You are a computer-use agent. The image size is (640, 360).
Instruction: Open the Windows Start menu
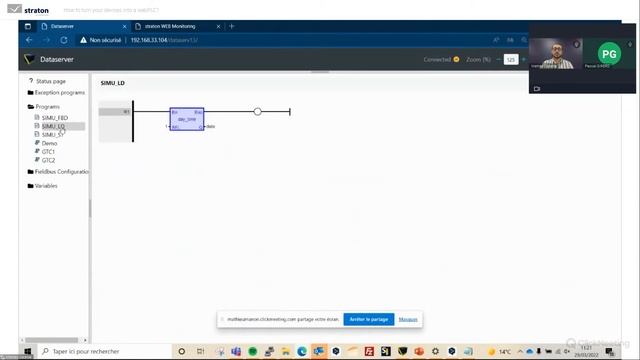28,351
